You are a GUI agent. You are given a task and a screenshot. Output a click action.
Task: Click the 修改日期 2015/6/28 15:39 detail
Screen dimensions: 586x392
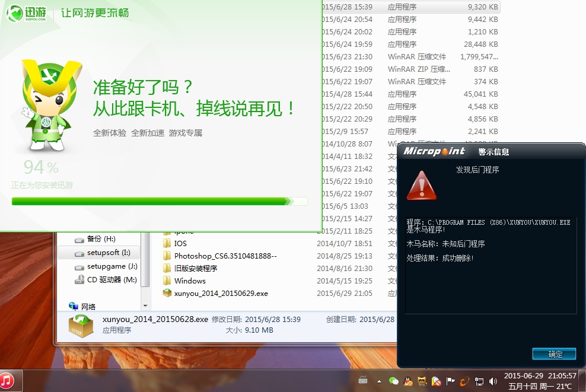coord(256,320)
